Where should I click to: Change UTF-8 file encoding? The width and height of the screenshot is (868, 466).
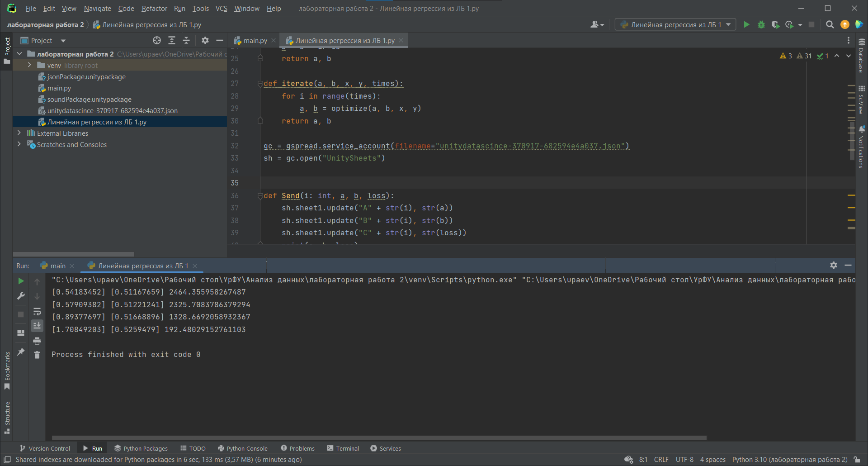684,460
